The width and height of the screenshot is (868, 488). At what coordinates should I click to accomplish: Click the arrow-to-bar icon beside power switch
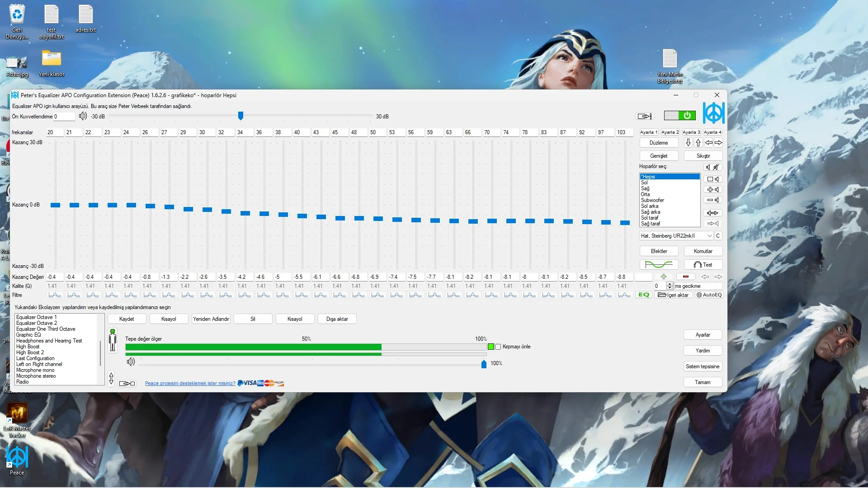coord(645,116)
